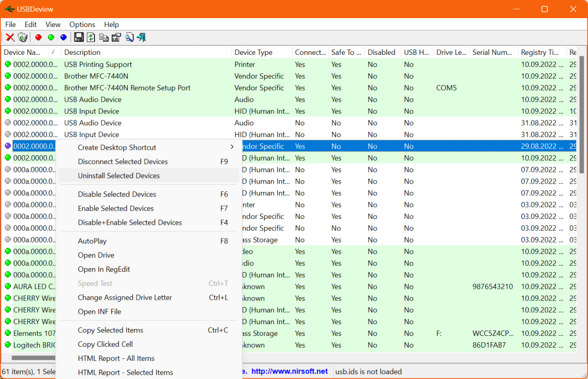
Task: Sort by Safe To Unplug column header
Action: [346, 52]
